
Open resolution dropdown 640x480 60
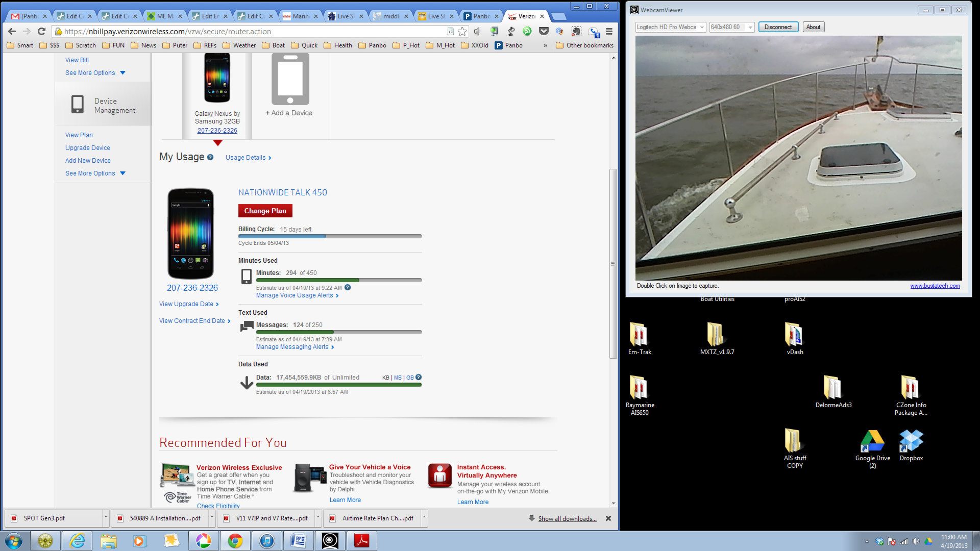tap(732, 27)
